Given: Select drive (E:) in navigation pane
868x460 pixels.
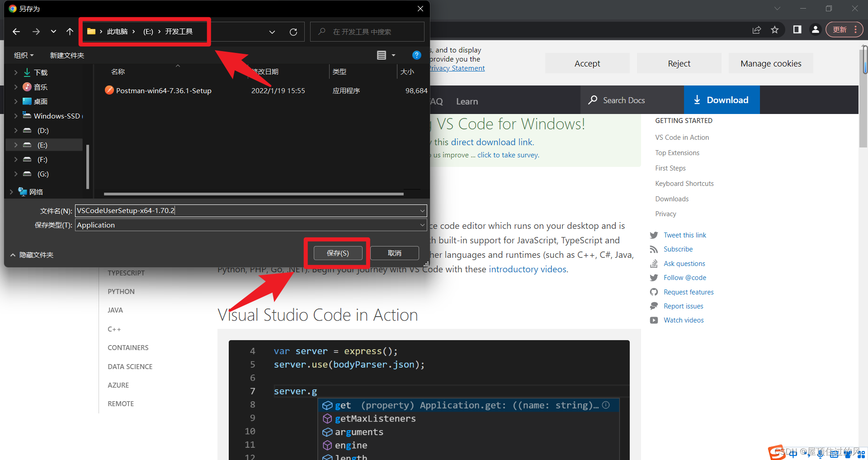Looking at the screenshot, I should pos(42,145).
